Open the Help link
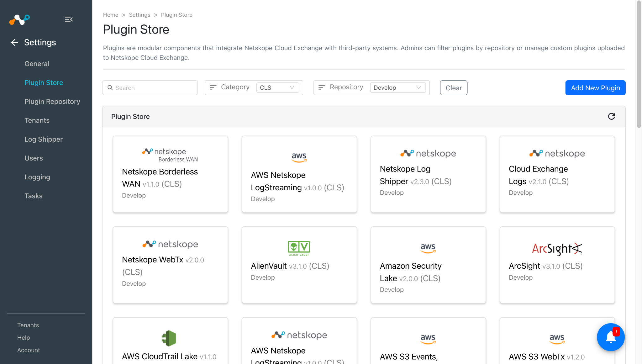The image size is (642, 364). tap(24, 338)
